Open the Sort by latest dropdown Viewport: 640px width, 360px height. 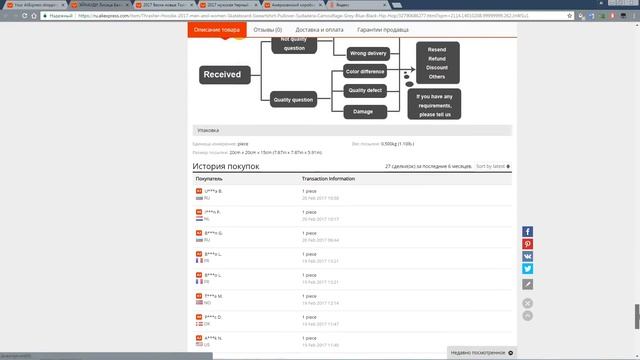[493, 166]
